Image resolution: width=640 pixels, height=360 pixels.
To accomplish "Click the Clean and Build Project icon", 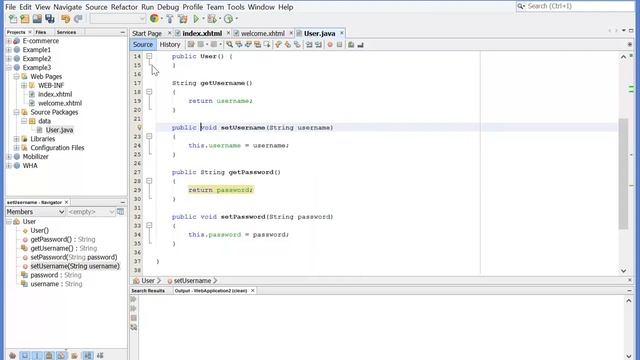I will click(x=182, y=19).
